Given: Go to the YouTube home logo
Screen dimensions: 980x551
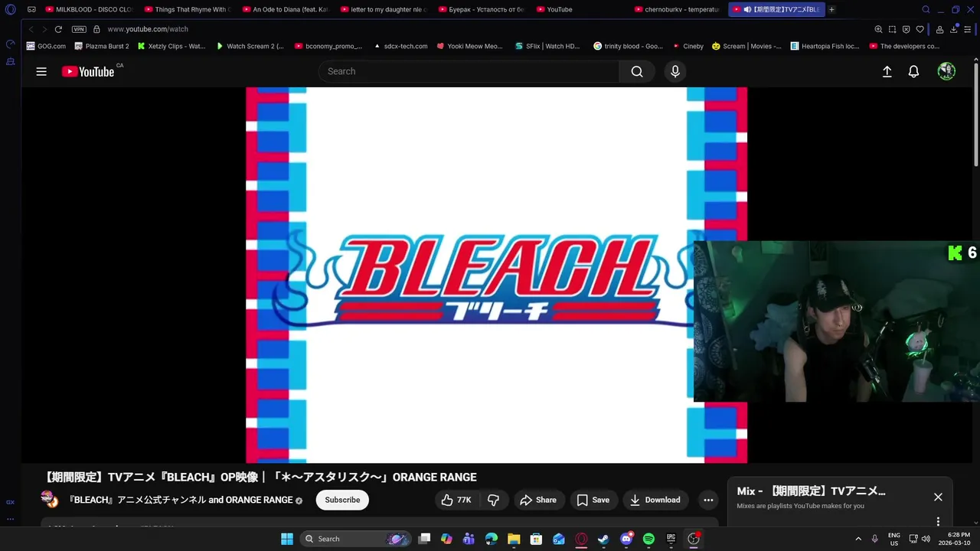Looking at the screenshot, I should pyautogui.click(x=88, y=71).
